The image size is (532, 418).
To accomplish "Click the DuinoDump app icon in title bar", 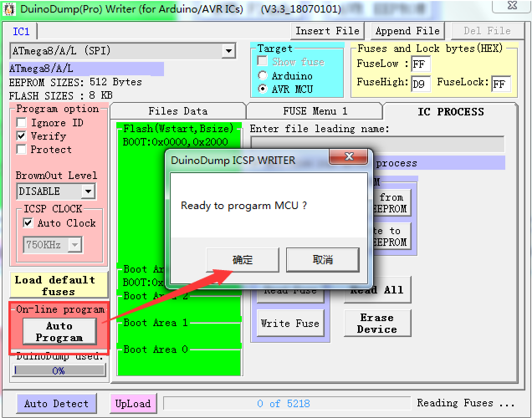I will tap(9, 9).
